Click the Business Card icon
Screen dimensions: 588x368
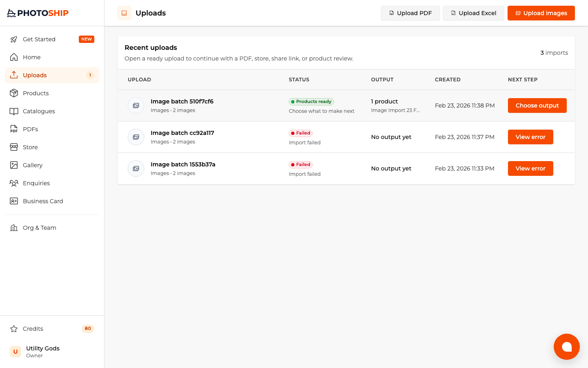click(14, 201)
